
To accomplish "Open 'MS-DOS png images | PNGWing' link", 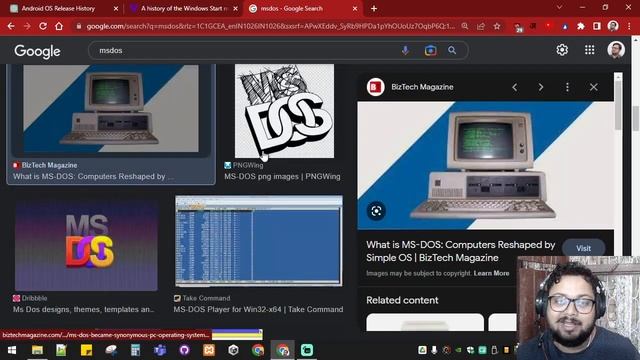I will coord(282,177).
